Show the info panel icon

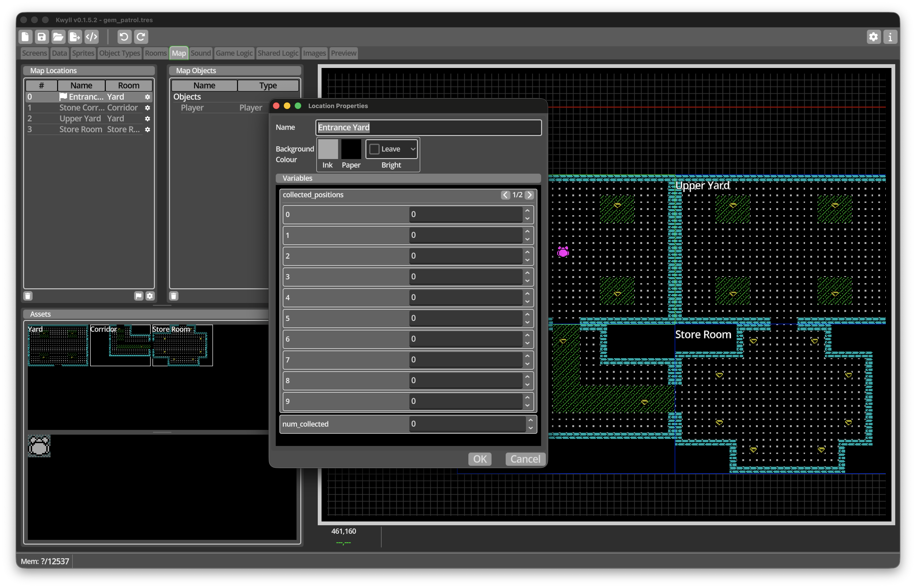(891, 37)
